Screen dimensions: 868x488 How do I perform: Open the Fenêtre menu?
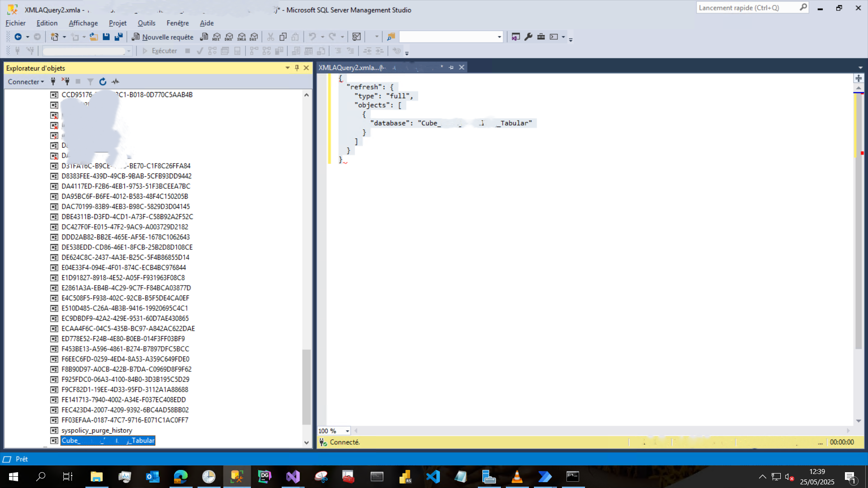click(178, 23)
